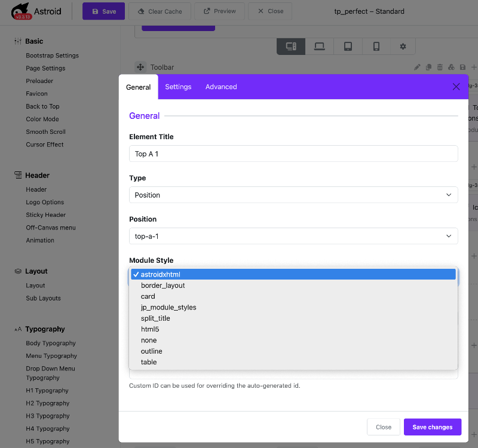The image size is (478, 448).
Task: Open the Type dropdown showing Position
Action: (293, 195)
